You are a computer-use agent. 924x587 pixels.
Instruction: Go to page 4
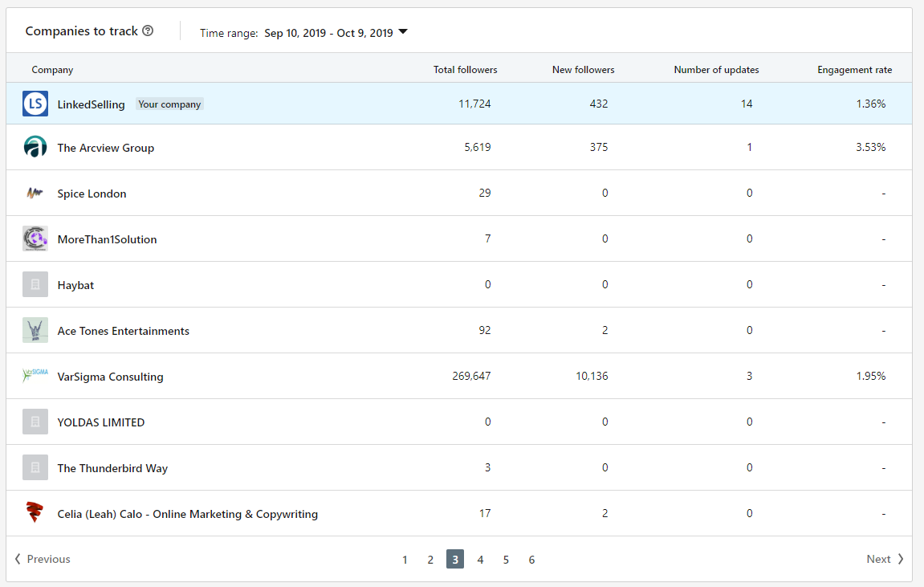(x=480, y=560)
